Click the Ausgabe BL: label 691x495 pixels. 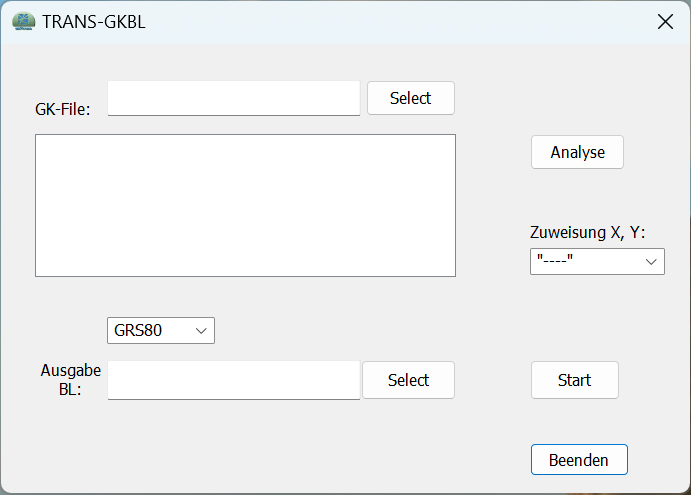pos(71,380)
